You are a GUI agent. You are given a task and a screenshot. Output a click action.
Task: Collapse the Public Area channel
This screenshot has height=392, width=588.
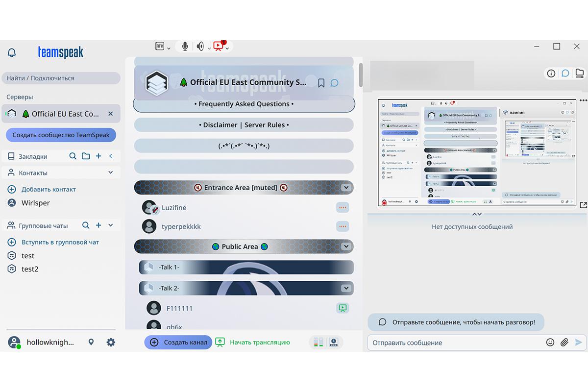347,246
